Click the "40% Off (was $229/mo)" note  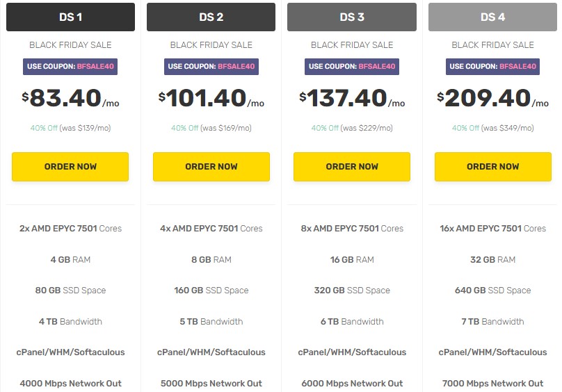tap(352, 128)
